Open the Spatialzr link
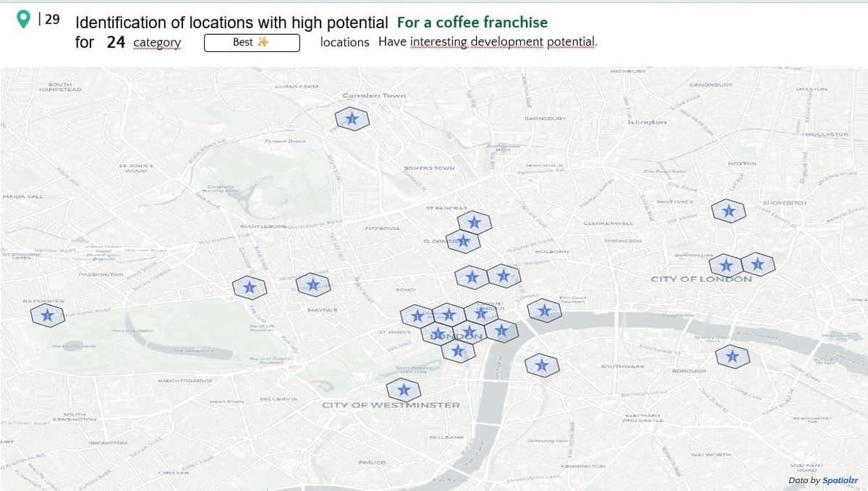 click(842, 482)
